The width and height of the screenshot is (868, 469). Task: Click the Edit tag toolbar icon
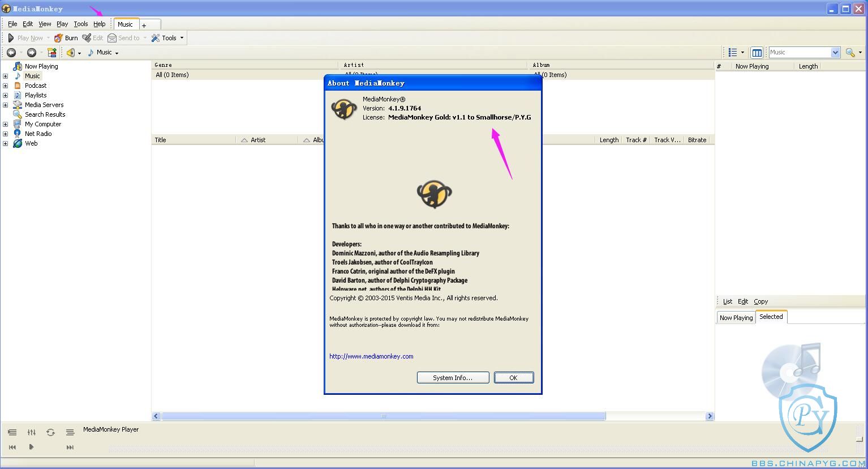[87, 38]
